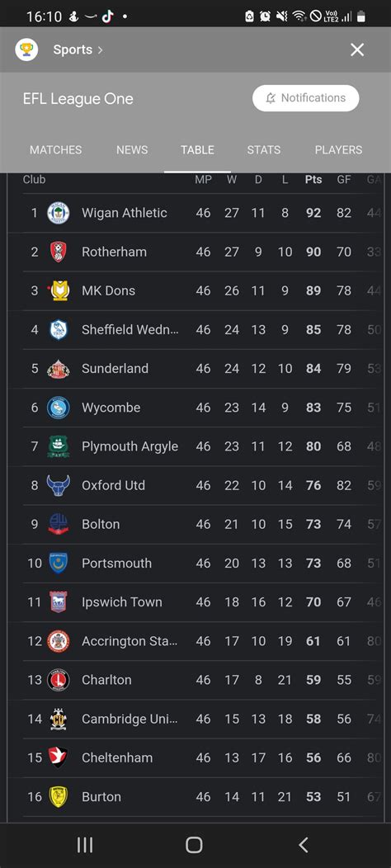Tap the Sports trophy icon
This screenshot has height=868, width=391.
(x=26, y=50)
